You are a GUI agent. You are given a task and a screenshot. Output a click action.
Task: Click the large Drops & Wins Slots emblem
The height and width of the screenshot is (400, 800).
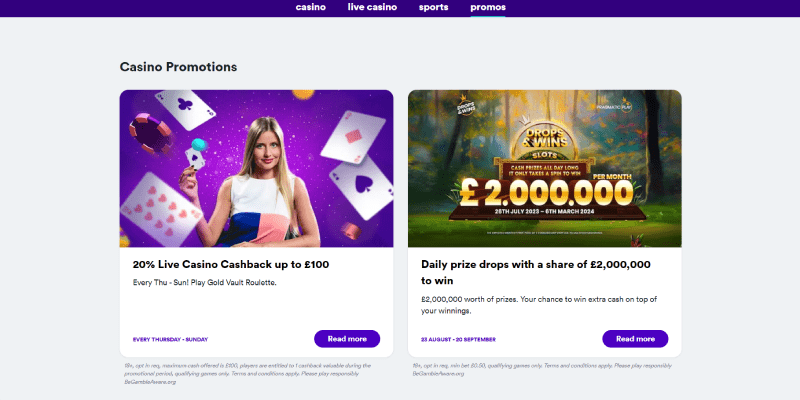coord(545,137)
